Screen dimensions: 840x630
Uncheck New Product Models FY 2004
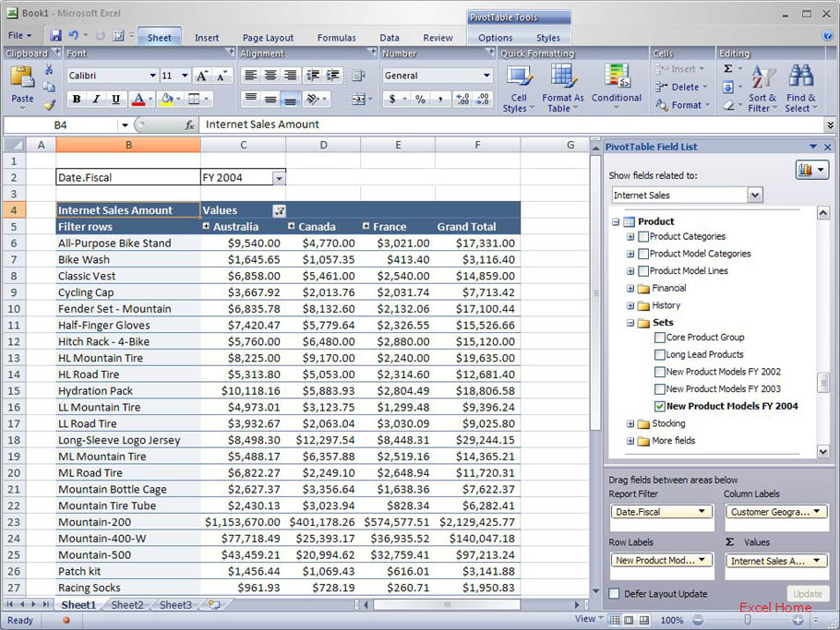point(660,406)
